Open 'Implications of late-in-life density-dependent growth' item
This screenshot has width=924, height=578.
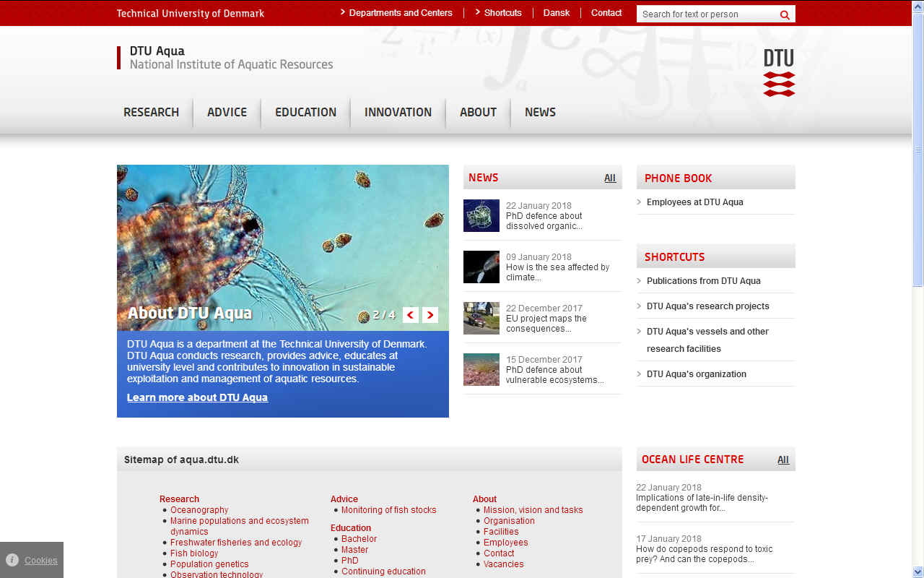click(702, 503)
